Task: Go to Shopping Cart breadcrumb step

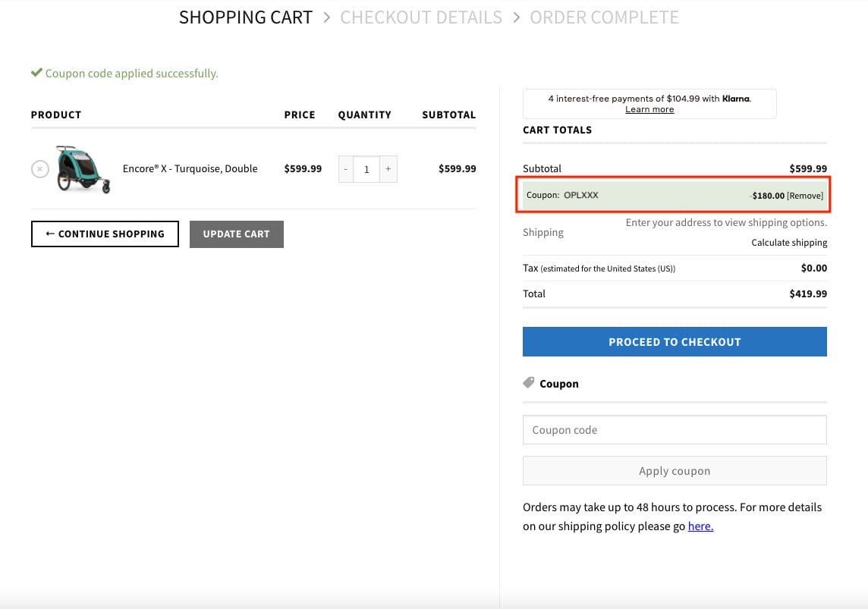Action: [246, 17]
